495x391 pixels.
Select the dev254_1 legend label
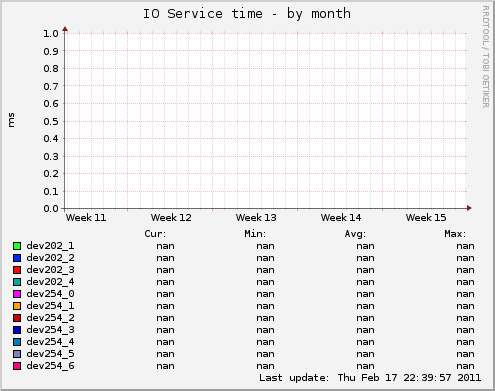(x=50, y=306)
